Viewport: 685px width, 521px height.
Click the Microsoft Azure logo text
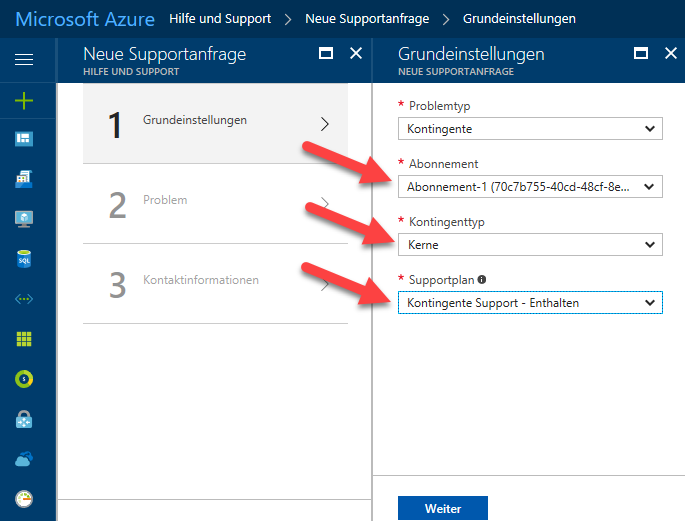pos(85,19)
